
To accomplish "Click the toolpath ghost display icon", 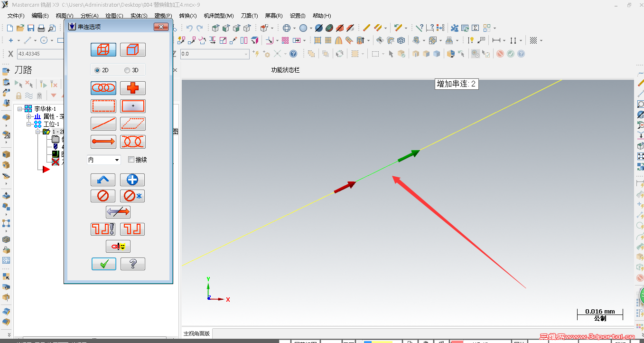I will tap(39, 95).
